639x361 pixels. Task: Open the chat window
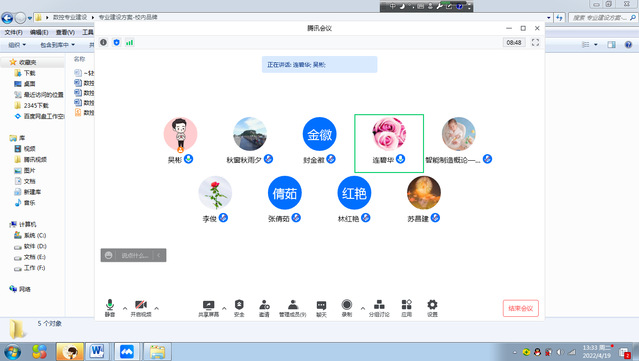321,308
